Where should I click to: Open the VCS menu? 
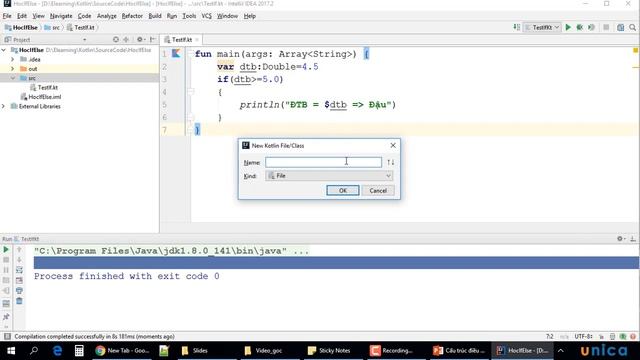click(x=207, y=16)
